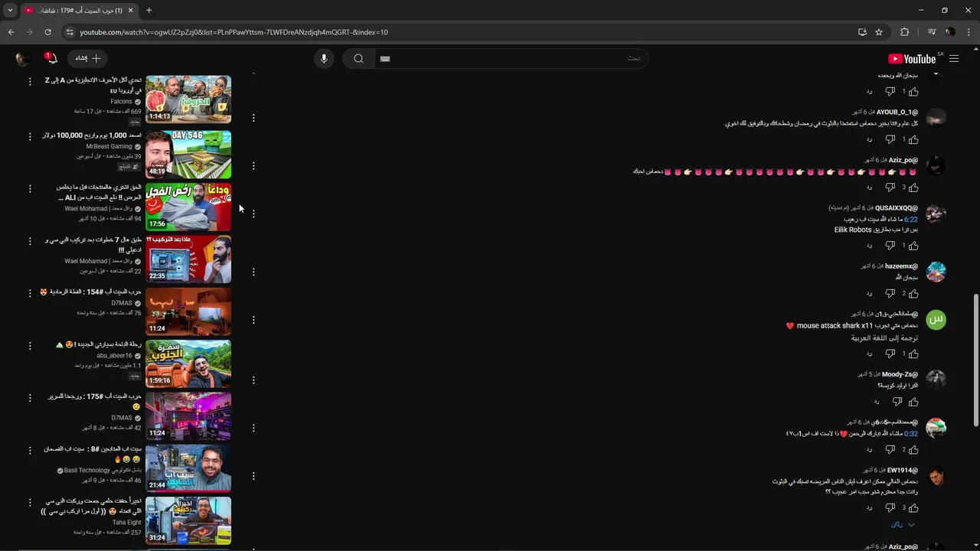Like Aziz_po's emoji comment
The image size is (980, 551).
[912, 187]
